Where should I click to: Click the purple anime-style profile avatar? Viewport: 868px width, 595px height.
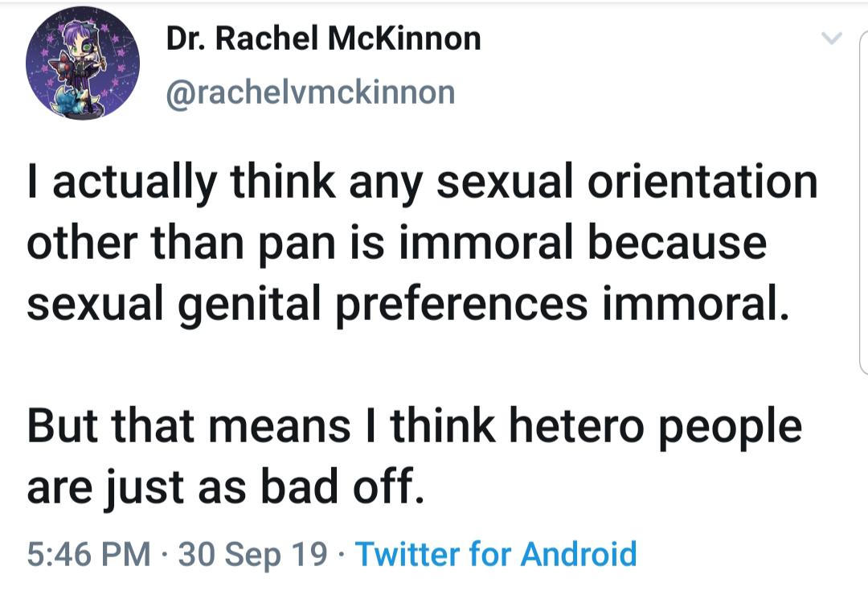click(83, 63)
